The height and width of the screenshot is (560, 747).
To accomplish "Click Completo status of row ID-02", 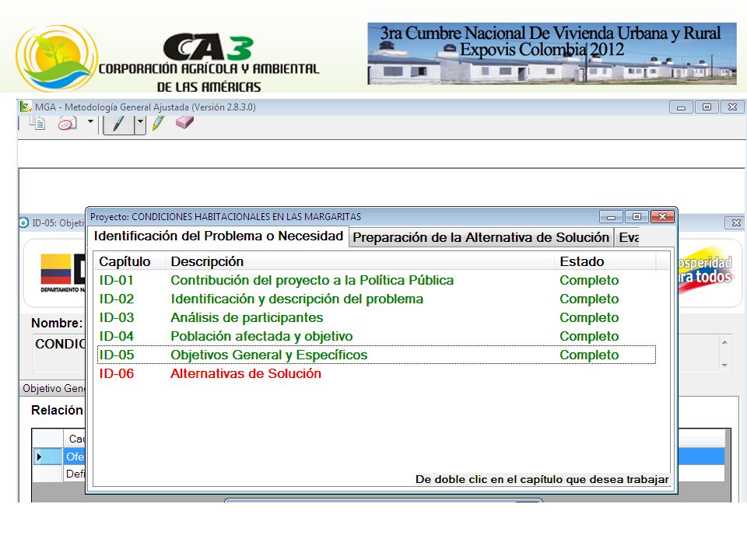I will tap(589, 299).
